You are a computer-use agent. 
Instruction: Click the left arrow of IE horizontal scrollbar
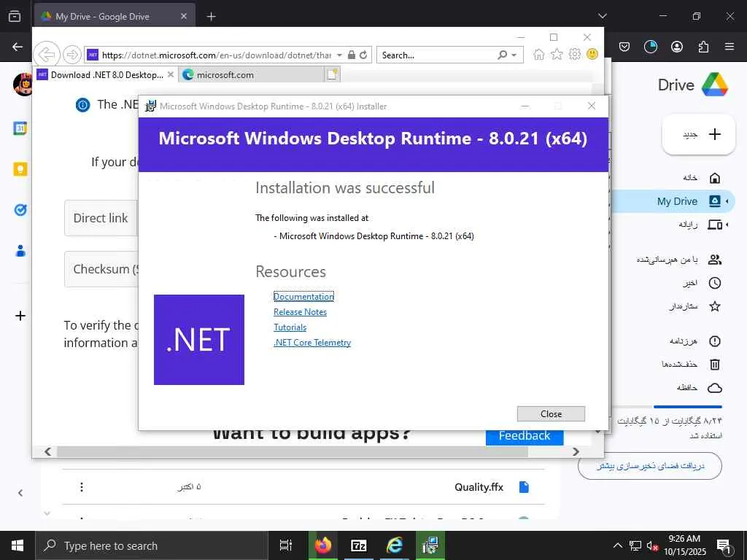click(47, 451)
